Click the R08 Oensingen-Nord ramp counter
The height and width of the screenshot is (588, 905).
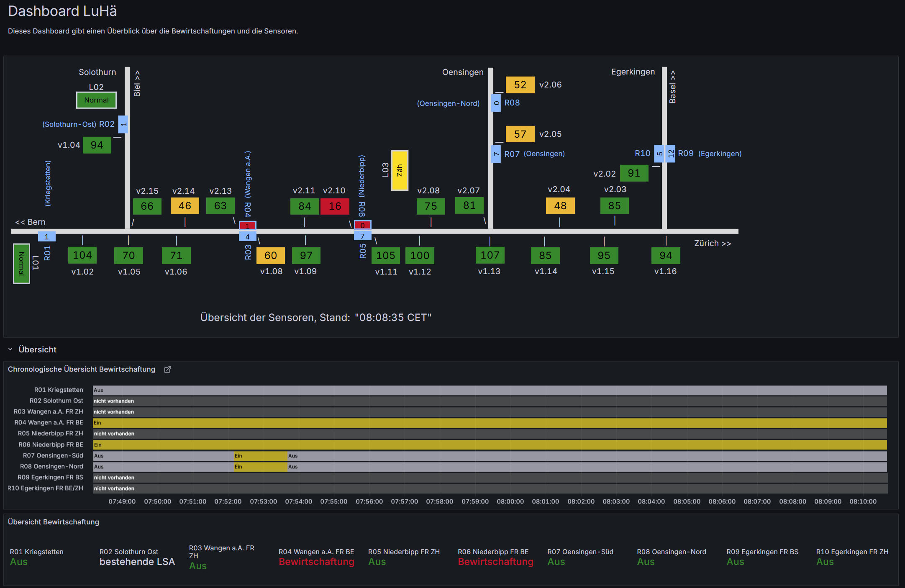tap(496, 103)
